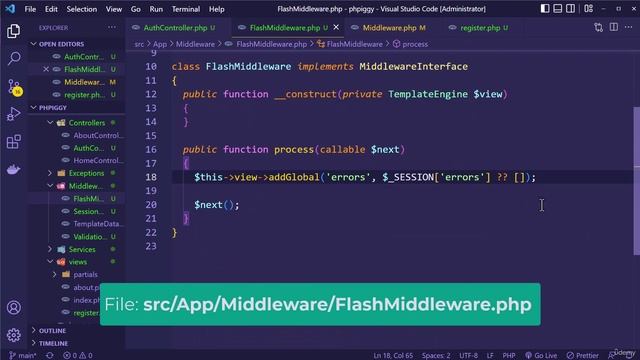Change end of line sequence LF
This screenshot has width=640, height=360.
tap(490, 356)
